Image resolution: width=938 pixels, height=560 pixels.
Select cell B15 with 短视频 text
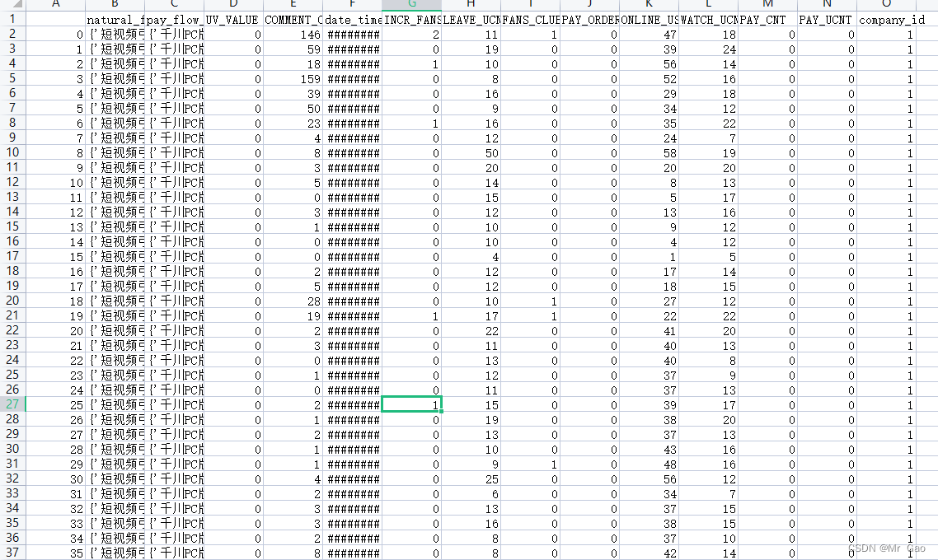pos(115,227)
